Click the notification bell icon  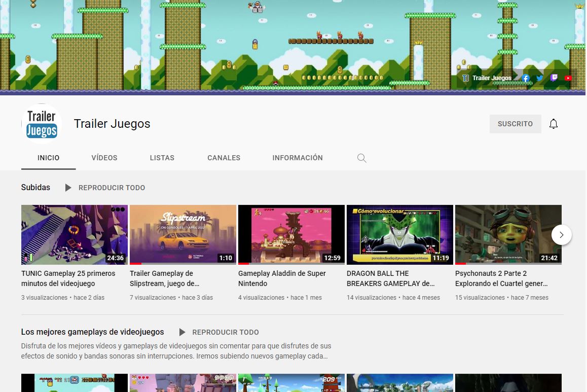[554, 124]
